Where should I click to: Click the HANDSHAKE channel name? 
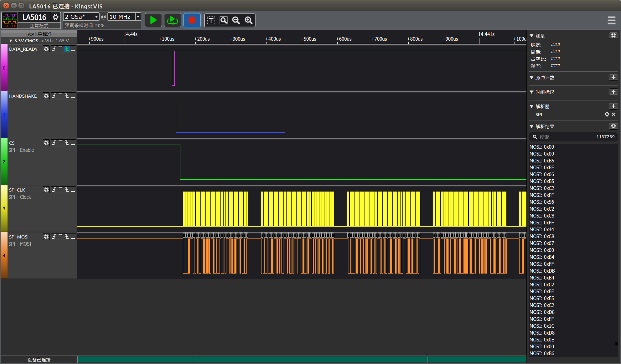[x=23, y=96]
